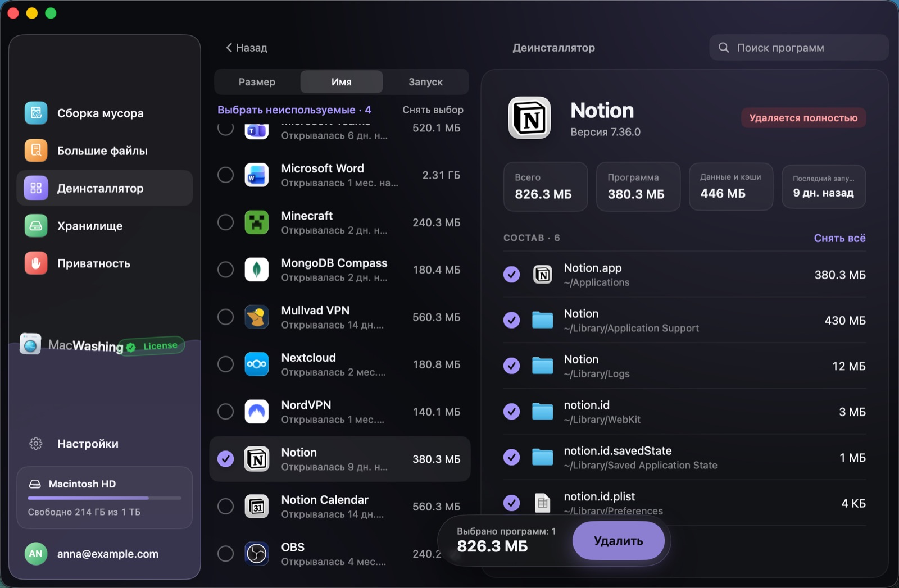Select the Хранилище sidebar icon

pyautogui.click(x=36, y=226)
